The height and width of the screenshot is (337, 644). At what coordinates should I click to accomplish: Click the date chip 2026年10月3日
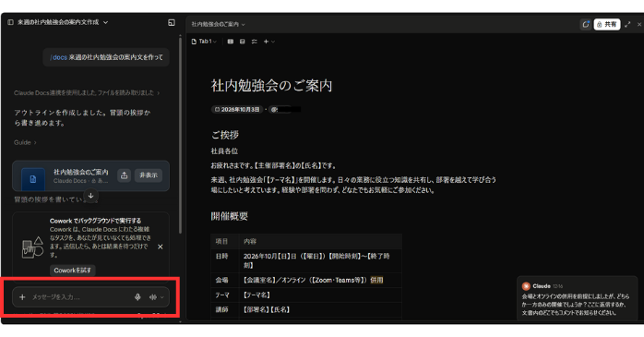pyautogui.click(x=237, y=109)
